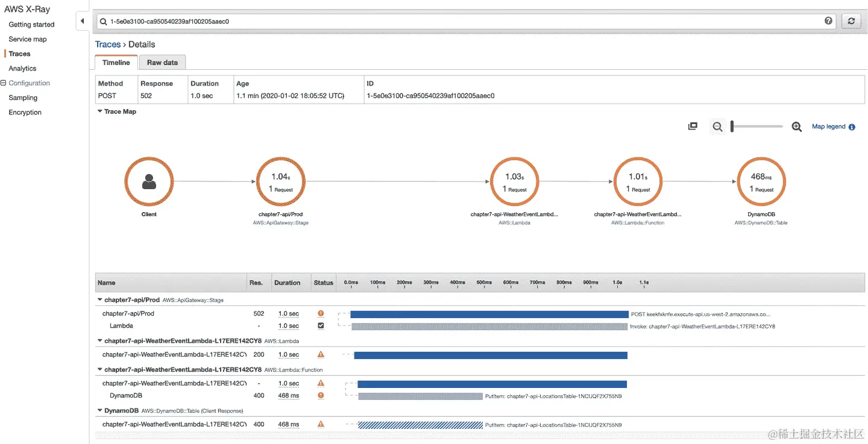The height and width of the screenshot is (444, 868).
Task: Switch to the Raw data tab
Action: coord(163,63)
